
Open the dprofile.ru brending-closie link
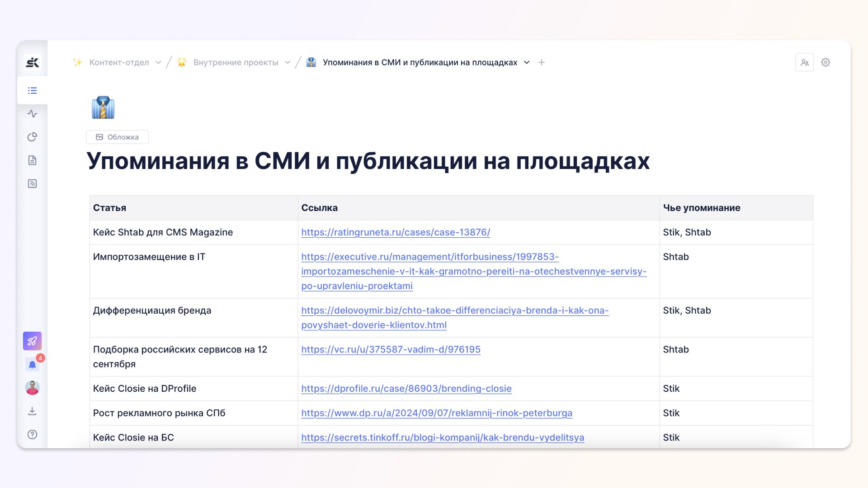[406, 389]
